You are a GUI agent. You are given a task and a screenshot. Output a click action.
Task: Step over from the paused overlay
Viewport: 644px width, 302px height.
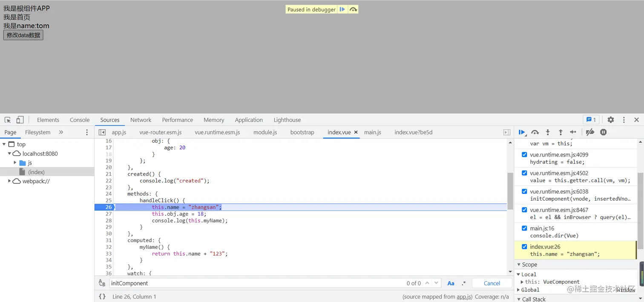pyautogui.click(x=353, y=9)
